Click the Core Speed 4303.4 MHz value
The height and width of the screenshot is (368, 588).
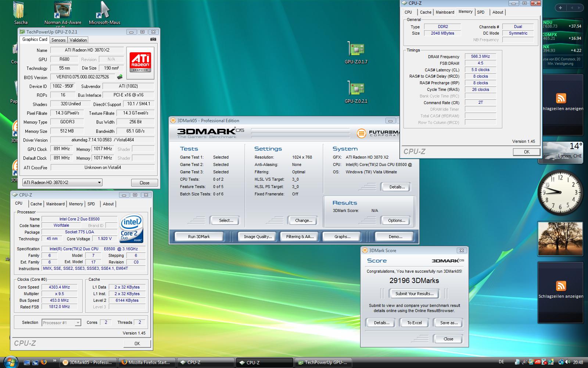click(x=60, y=287)
